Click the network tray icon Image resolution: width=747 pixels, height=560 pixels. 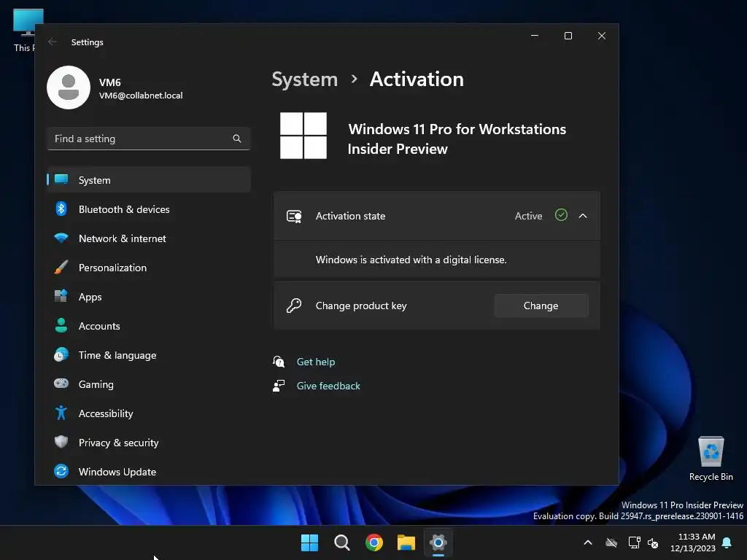(x=634, y=542)
